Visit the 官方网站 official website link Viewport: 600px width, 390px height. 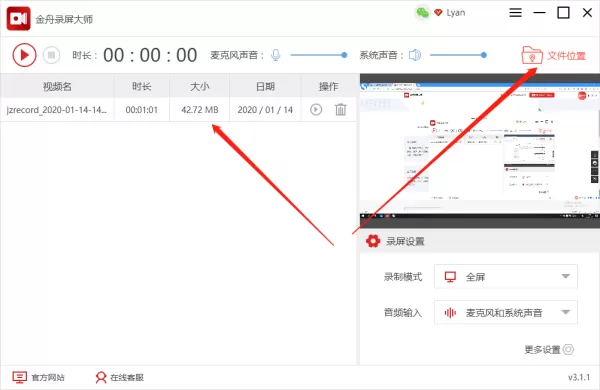coord(38,377)
